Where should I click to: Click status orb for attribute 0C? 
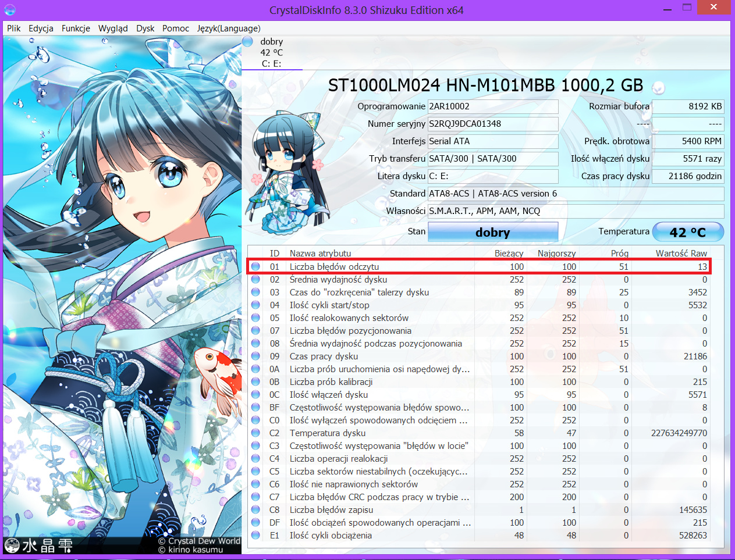click(255, 394)
